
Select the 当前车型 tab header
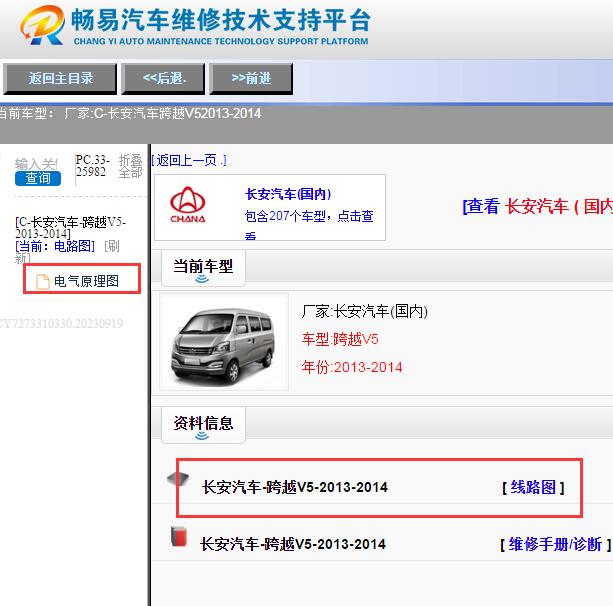tap(203, 269)
